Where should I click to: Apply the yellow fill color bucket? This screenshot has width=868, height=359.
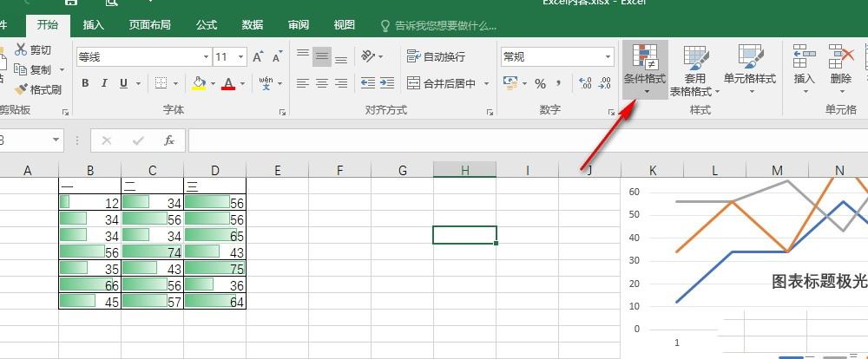pyautogui.click(x=199, y=83)
